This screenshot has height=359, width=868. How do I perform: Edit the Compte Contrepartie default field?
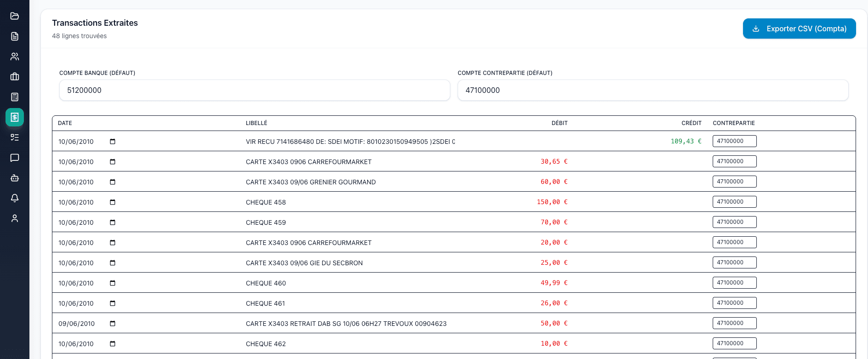652,90
